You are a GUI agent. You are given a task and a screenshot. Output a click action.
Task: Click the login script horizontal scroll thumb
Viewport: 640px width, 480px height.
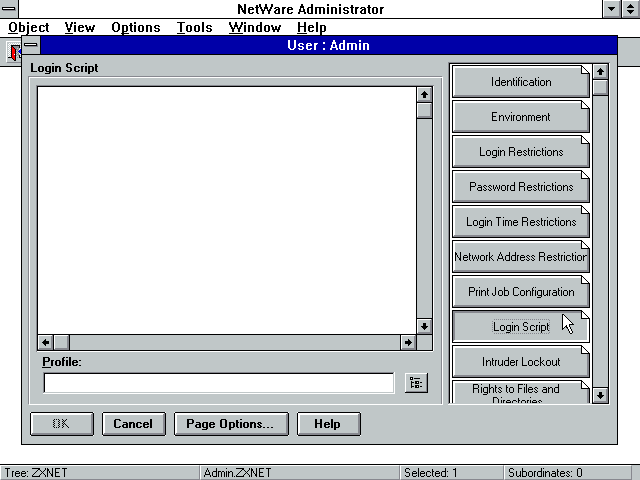[61, 342]
